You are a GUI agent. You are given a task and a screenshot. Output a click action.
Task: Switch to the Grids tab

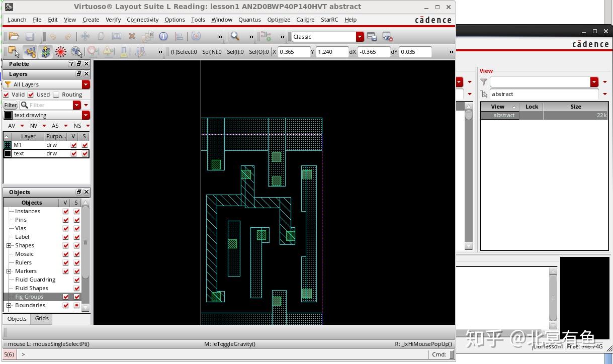pyautogui.click(x=41, y=318)
